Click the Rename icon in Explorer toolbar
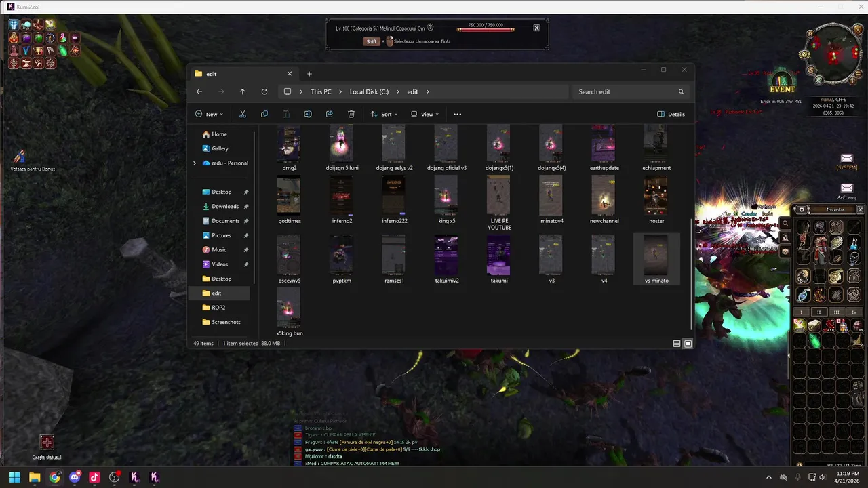This screenshot has width=868, height=488. 308,114
